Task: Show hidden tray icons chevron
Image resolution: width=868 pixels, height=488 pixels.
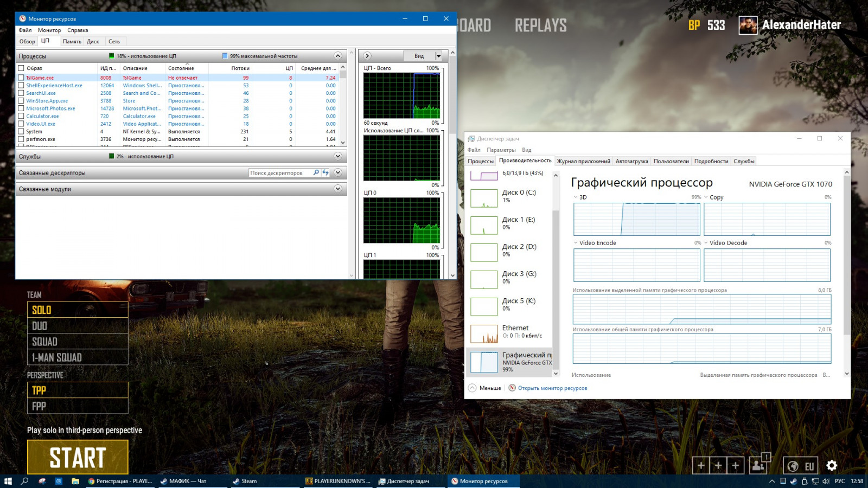Action: pos(772,481)
